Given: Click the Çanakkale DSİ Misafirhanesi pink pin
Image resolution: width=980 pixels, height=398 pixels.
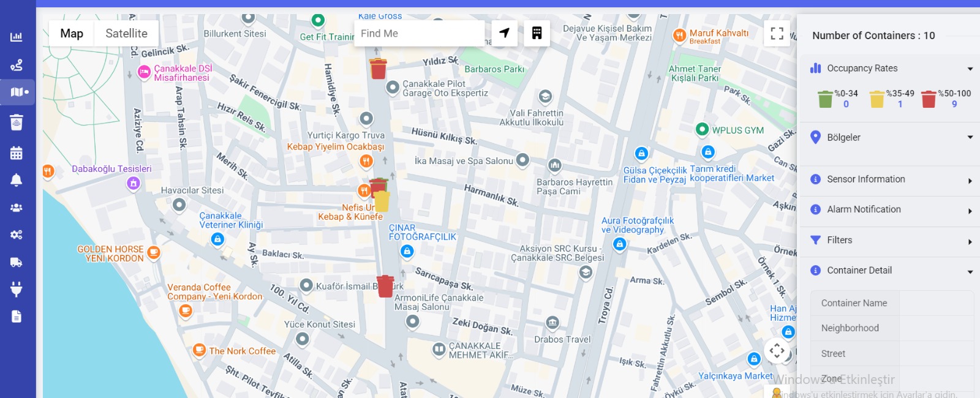Looking at the screenshot, I should click(144, 72).
